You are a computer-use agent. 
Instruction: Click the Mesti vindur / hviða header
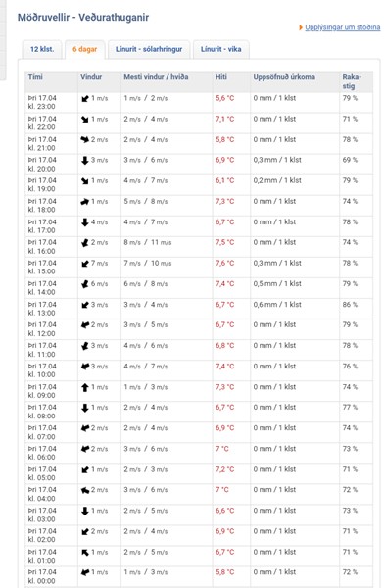156,77
